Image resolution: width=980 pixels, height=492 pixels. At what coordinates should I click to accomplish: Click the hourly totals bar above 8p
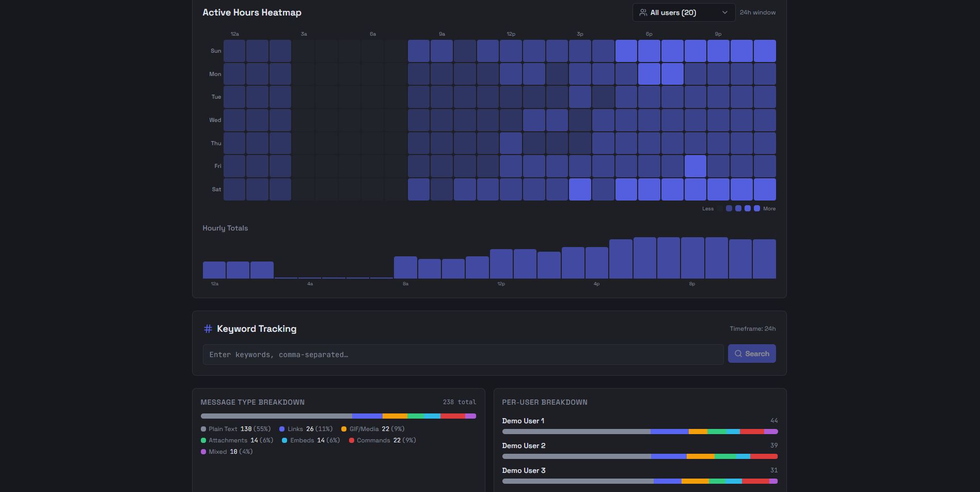coord(692,258)
